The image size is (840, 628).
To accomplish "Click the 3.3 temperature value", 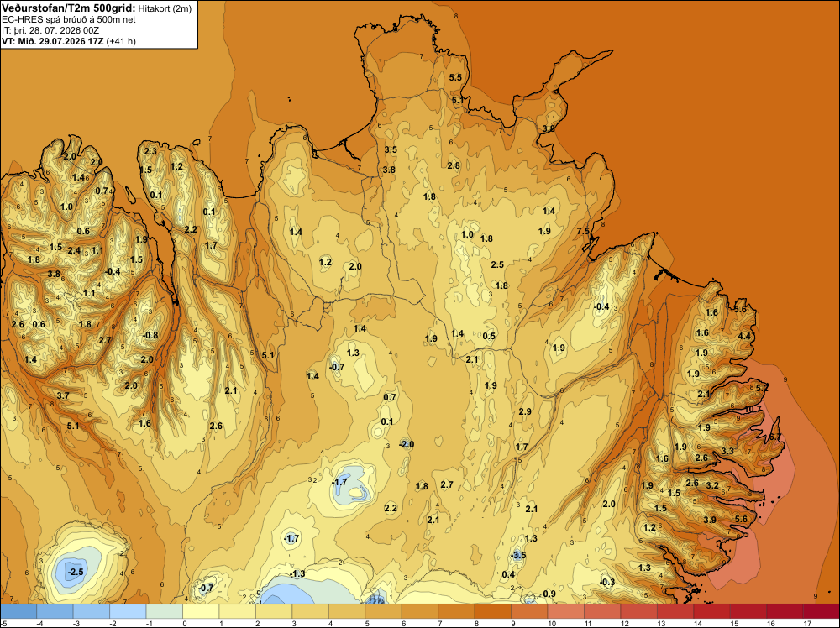I will click(727, 452).
